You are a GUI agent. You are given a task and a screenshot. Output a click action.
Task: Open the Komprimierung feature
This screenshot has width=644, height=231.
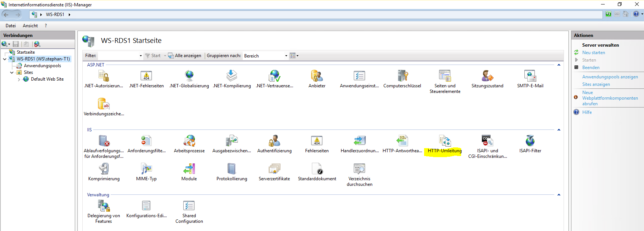tap(104, 172)
